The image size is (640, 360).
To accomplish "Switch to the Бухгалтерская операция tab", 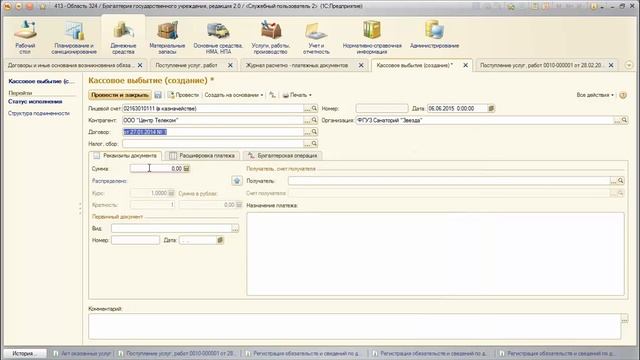I will pyautogui.click(x=282, y=156).
